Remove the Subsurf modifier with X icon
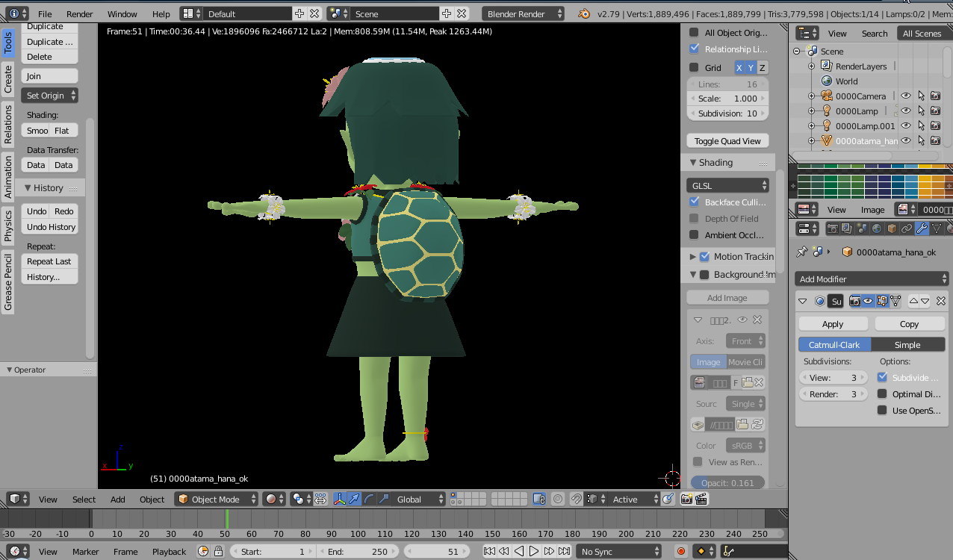The width and height of the screenshot is (953, 560). point(940,301)
